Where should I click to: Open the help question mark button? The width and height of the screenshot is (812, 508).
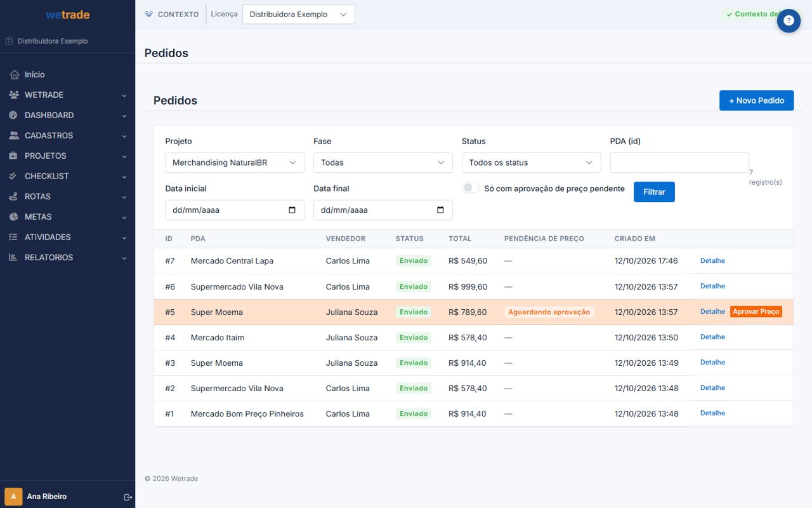789,21
